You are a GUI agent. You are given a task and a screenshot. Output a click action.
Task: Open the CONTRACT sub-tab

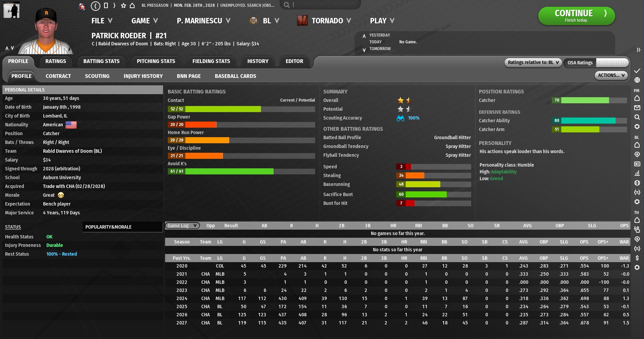(x=58, y=76)
